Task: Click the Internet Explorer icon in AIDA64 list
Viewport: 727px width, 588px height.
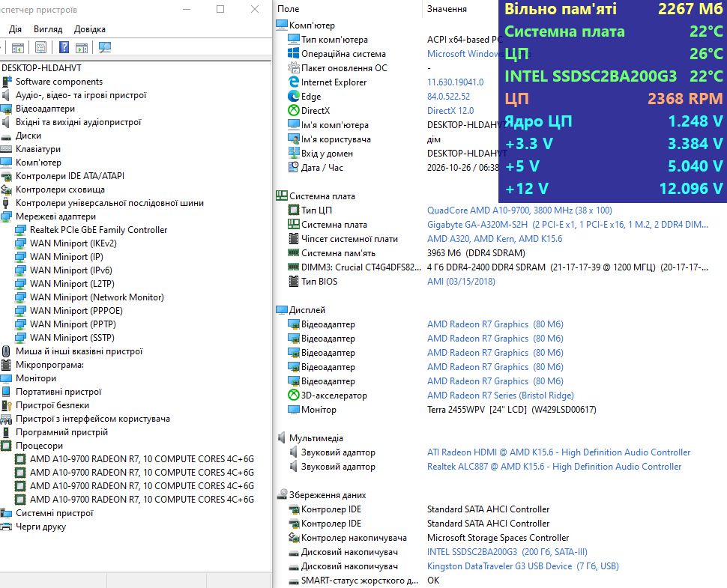Action: tap(294, 82)
